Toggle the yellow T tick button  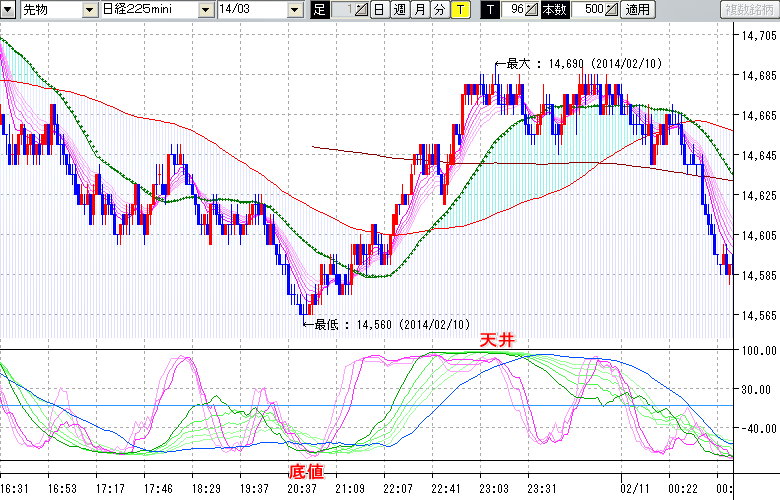coord(459,9)
